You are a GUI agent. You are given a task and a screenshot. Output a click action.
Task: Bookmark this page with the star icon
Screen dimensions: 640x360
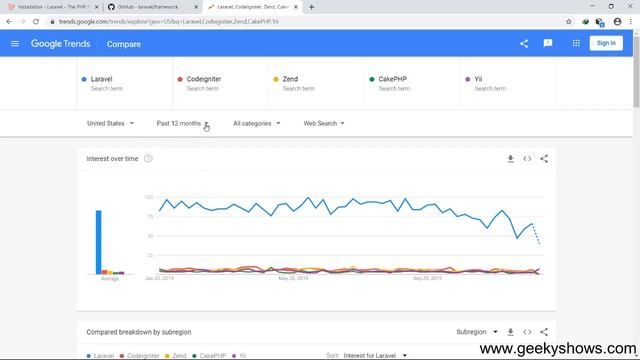point(568,22)
